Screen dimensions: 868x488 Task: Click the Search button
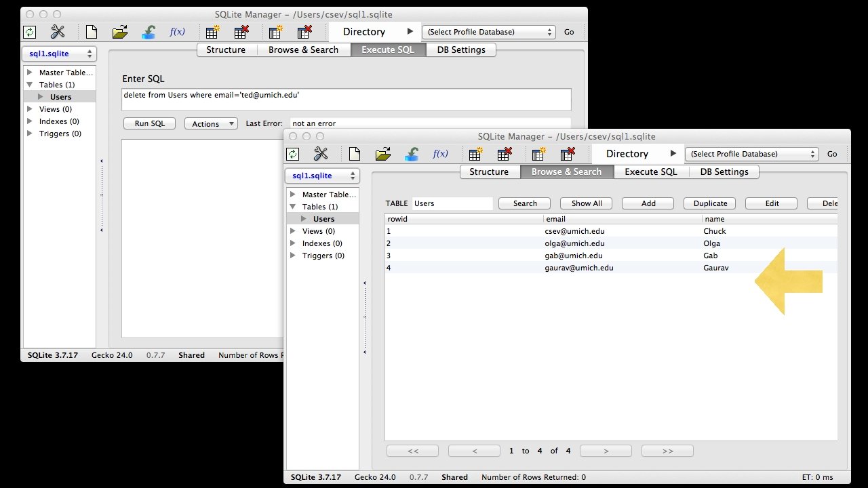pos(525,203)
